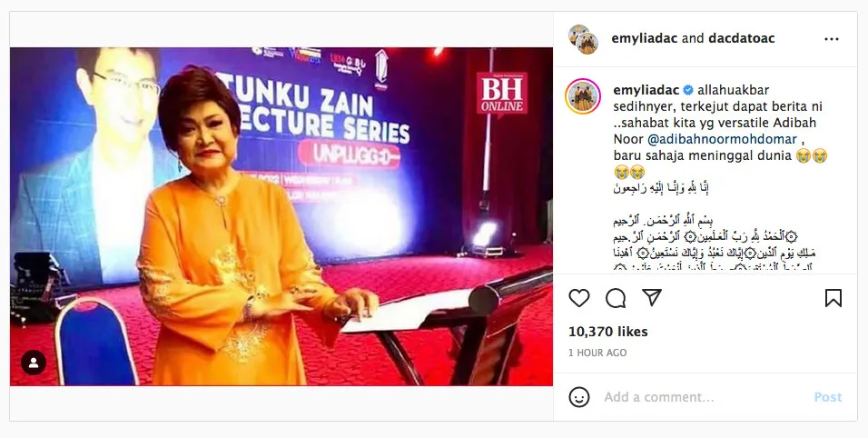The height and width of the screenshot is (438, 868).
Task: Click the header profile avatar pair
Action: point(583,39)
